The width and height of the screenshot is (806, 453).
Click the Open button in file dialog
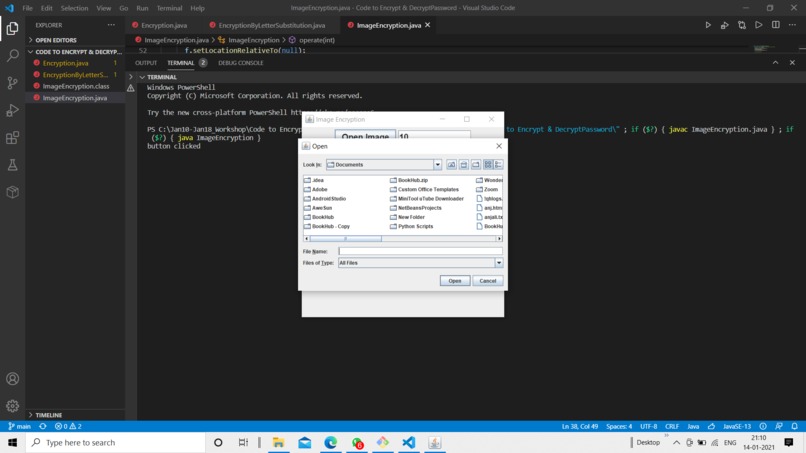455,281
